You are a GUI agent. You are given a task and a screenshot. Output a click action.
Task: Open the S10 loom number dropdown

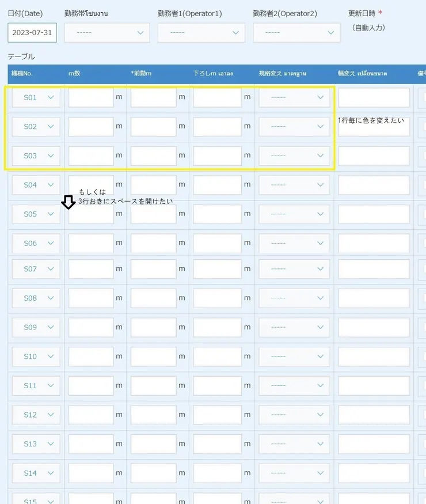36,357
